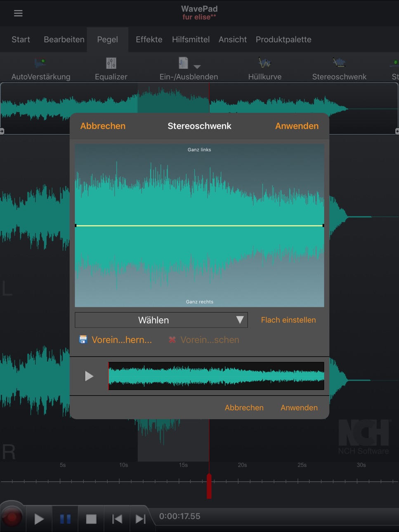Image resolution: width=399 pixels, height=532 pixels.
Task: Click the right pan envelope point
Action: click(x=323, y=226)
